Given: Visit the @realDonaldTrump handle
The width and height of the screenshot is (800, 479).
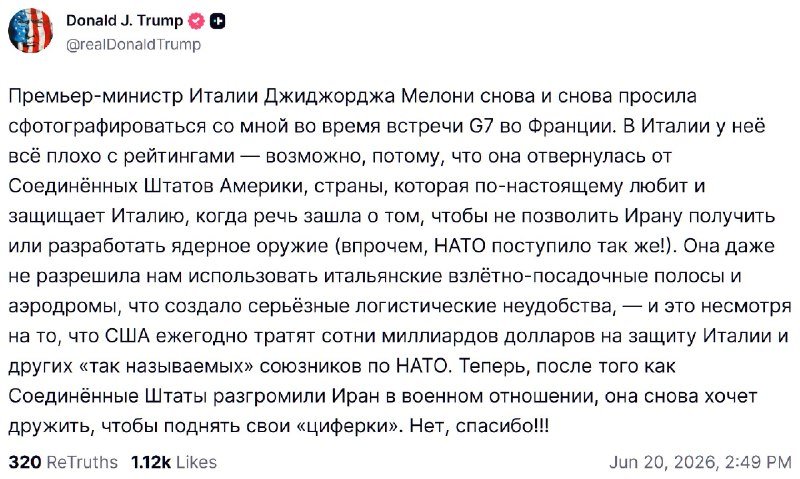Looking at the screenshot, I should pos(134,44).
